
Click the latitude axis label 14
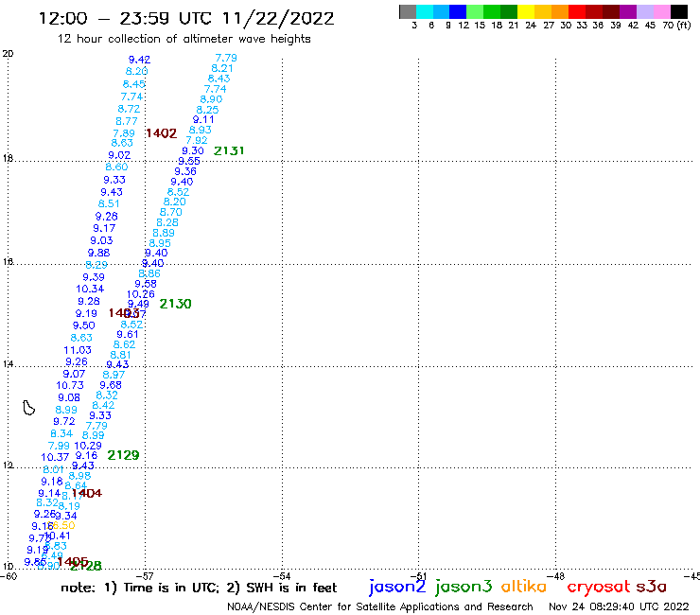[8, 364]
